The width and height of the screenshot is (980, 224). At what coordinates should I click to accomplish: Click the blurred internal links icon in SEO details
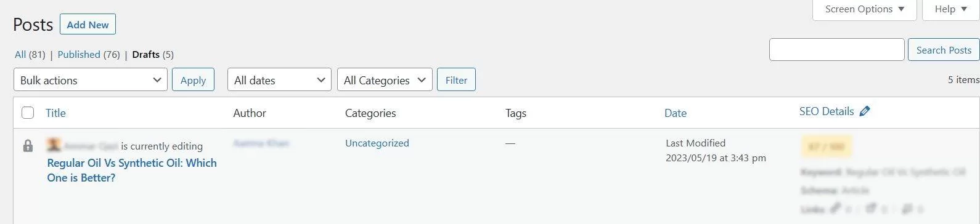point(835,209)
